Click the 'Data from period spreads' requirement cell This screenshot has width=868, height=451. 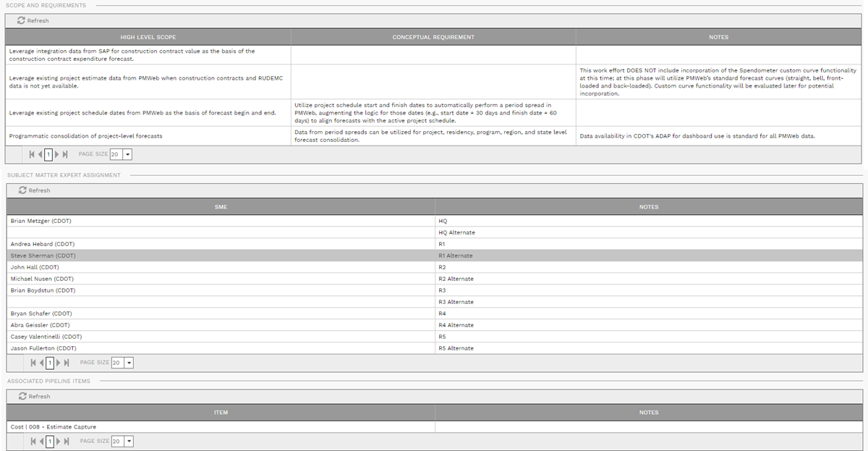point(433,136)
